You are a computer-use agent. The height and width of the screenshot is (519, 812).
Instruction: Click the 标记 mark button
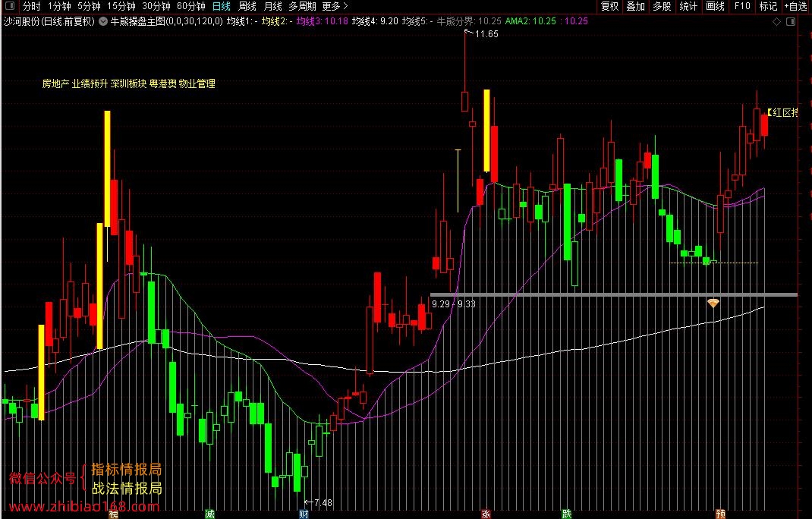click(768, 6)
